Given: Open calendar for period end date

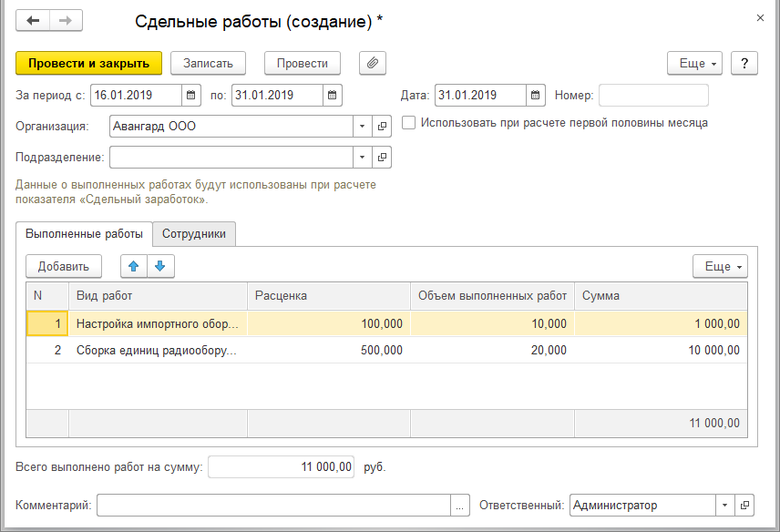Looking at the screenshot, I should click(333, 95).
